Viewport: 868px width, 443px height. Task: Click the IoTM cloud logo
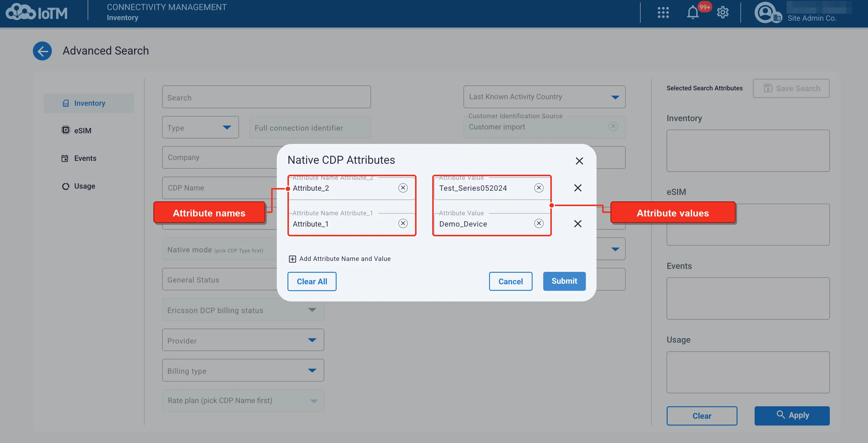tap(37, 12)
